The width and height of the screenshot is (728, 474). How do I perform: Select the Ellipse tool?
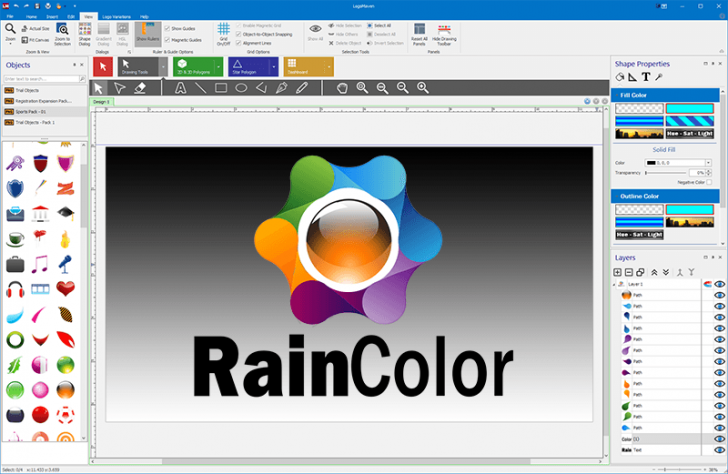pyautogui.click(x=241, y=88)
